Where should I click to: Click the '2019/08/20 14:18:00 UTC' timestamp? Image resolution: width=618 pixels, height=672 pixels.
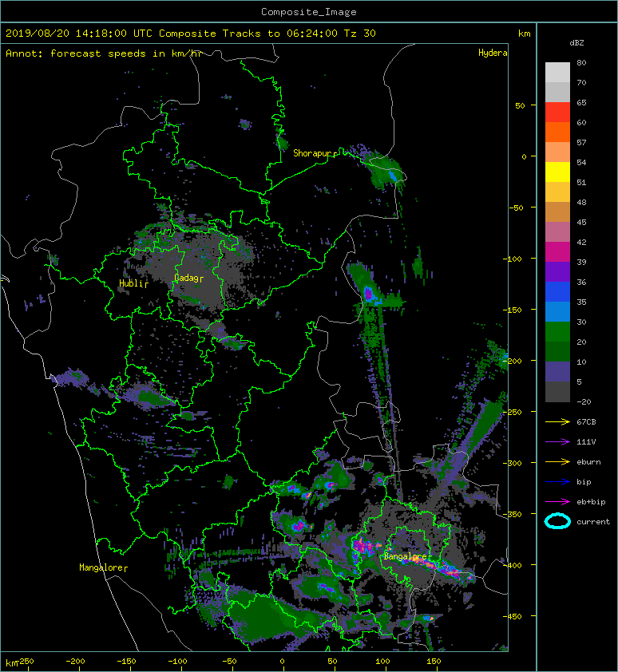point(78,34)
